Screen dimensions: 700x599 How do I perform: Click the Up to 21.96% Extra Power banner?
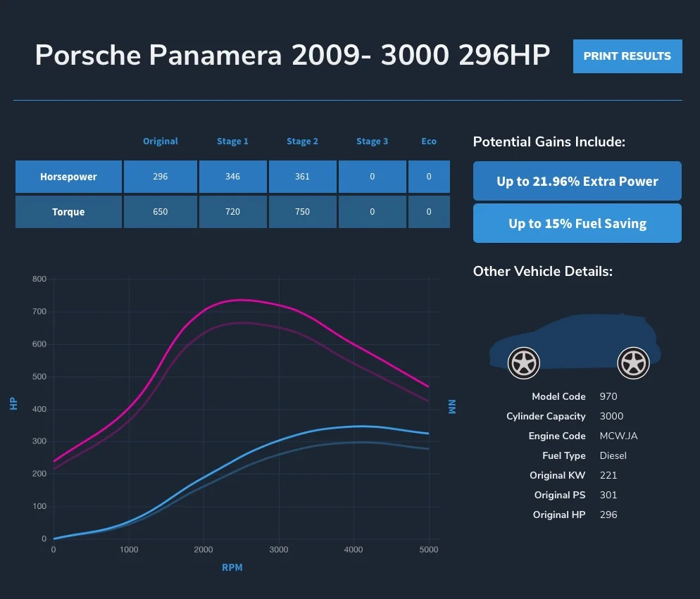coord(577,181)
